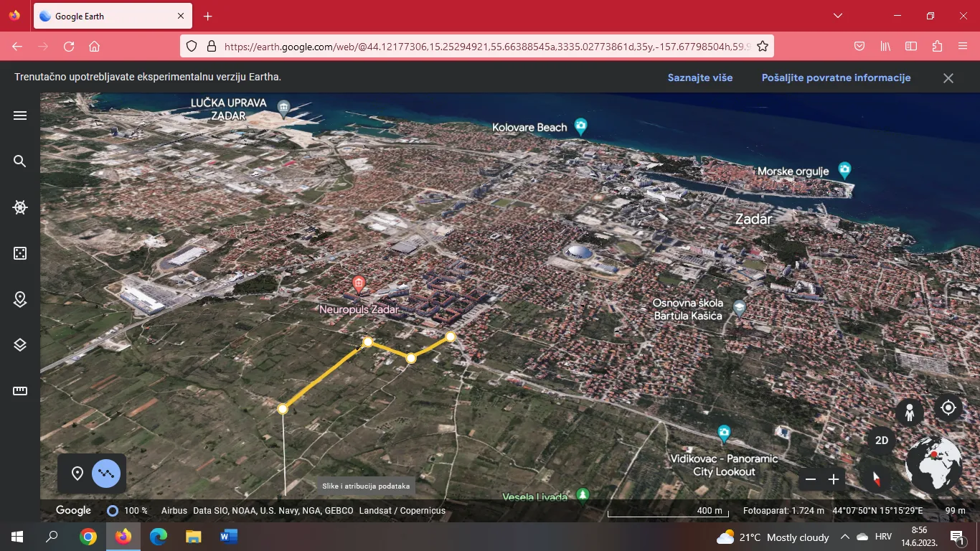The height and width of the screenshot is (551, 980).
Task: Open a new Firefox tab
Action: click(x=207, y=16)
